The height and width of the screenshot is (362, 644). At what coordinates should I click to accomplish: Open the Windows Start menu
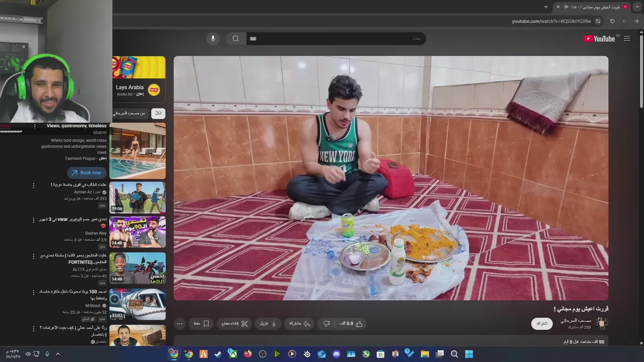(x=469, y=354)
